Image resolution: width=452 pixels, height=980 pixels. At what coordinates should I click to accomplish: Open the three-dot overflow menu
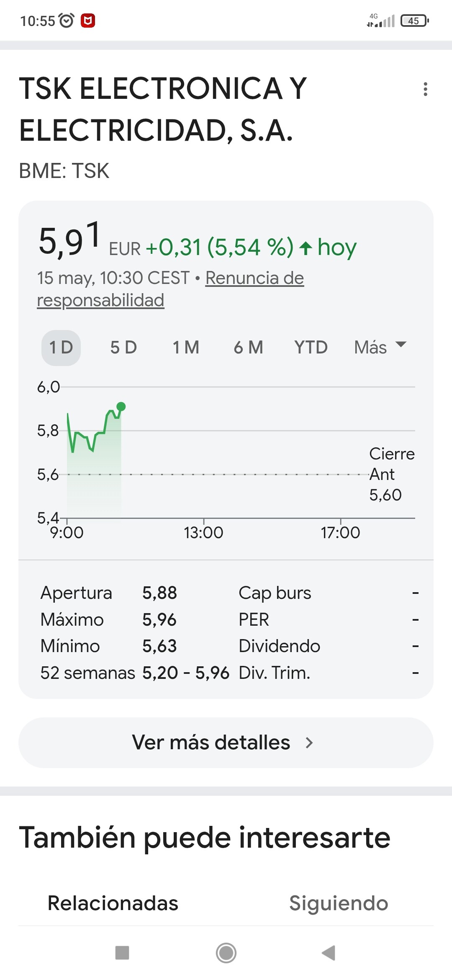click(425, 89)
